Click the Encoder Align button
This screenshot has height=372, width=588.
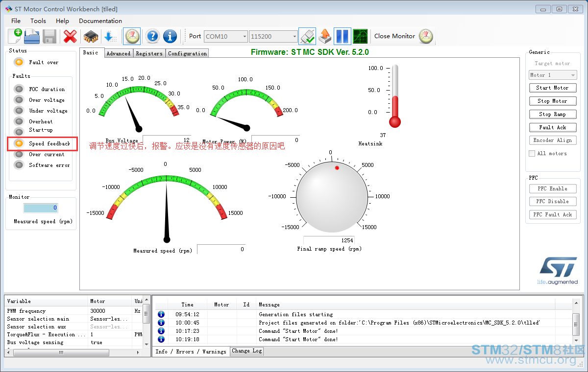click(x=553, y=140)
